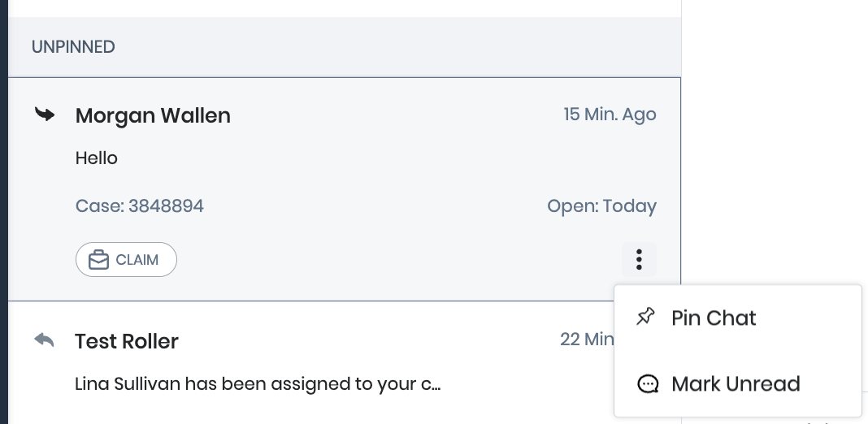Click the 15 Min. Ago timestamp
868x424 pixels.
[x=610, y=115]
